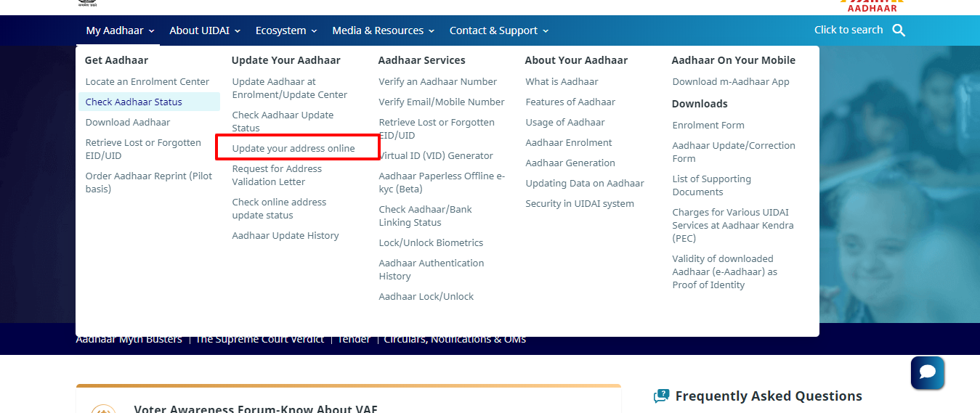
Task: Open Download Aadhaar link
Action: 128,123
